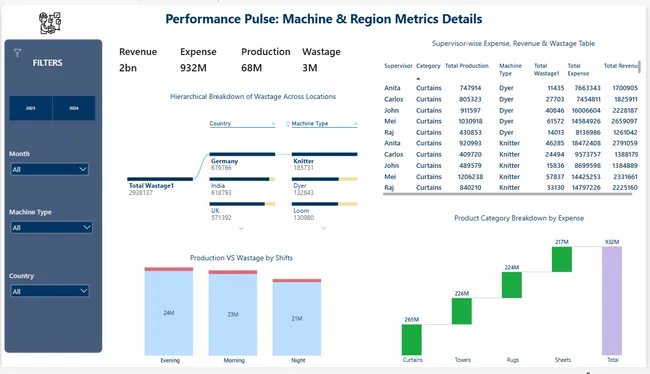Screen dimensions: 650x374
Task: Remove the Machine Type level with its X
Action: [x=356, y=124]
